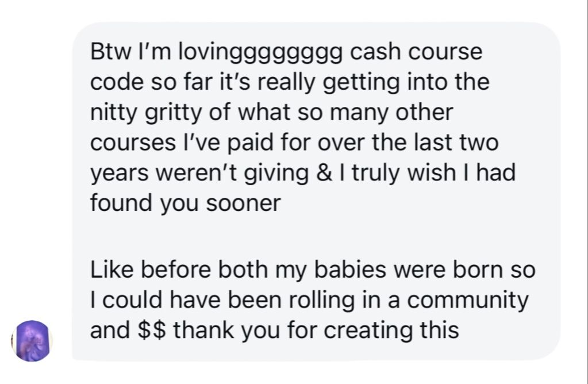Click the word "lovingggggggg" in message
The width and height of the screenshot is (588, 384).
tap(260, 52)
